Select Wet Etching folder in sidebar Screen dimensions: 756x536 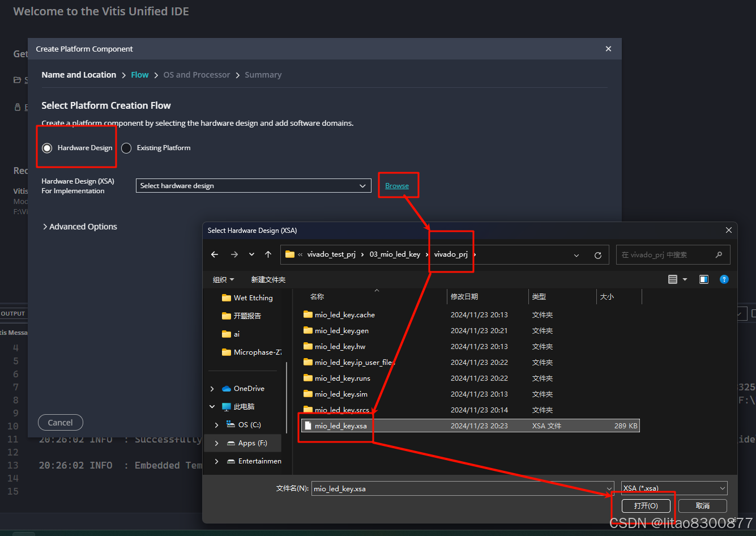pyautogui.click(x=247, y=297)
